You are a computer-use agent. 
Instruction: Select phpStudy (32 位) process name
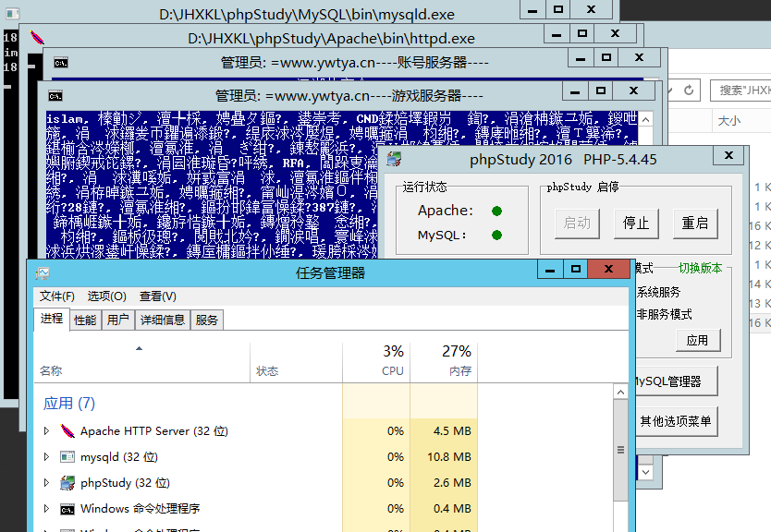click(126, 483)
